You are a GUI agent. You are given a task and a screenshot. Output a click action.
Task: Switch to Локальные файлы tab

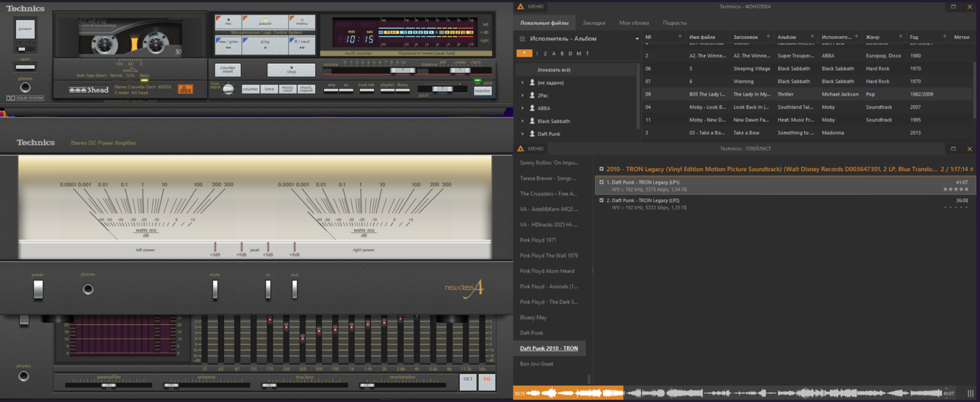(x=544, y=23)
